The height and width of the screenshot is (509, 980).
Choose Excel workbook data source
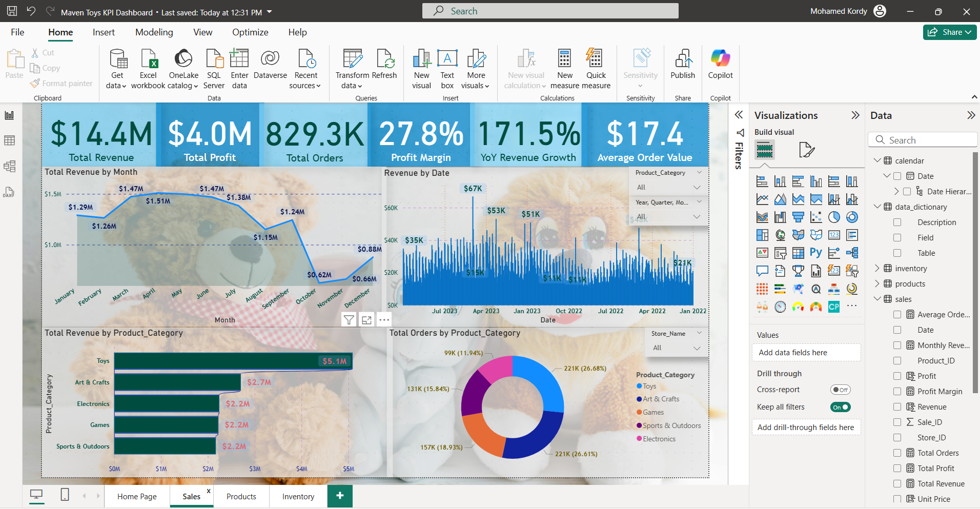[x=148, y=69]
